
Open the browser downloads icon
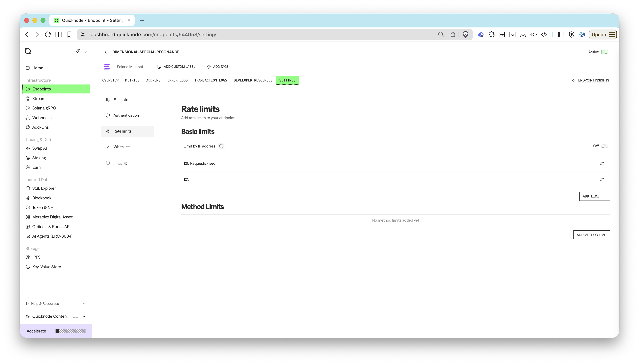coord(523,34)
